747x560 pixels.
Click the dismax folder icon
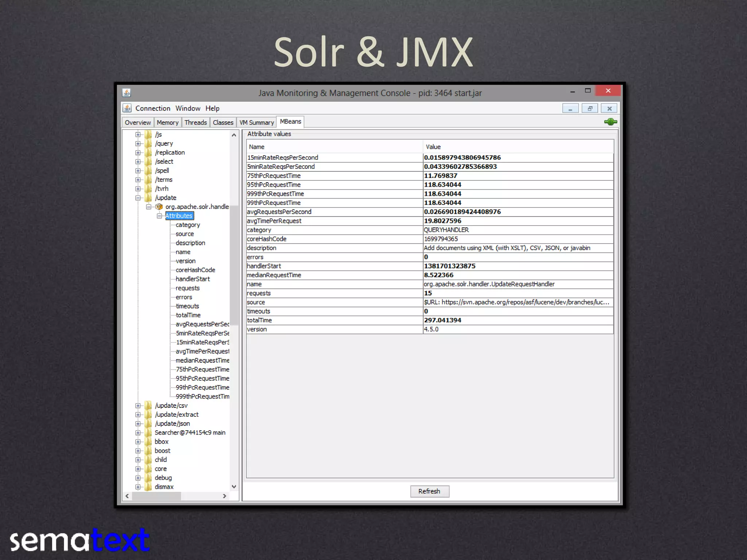coord(148,487)
